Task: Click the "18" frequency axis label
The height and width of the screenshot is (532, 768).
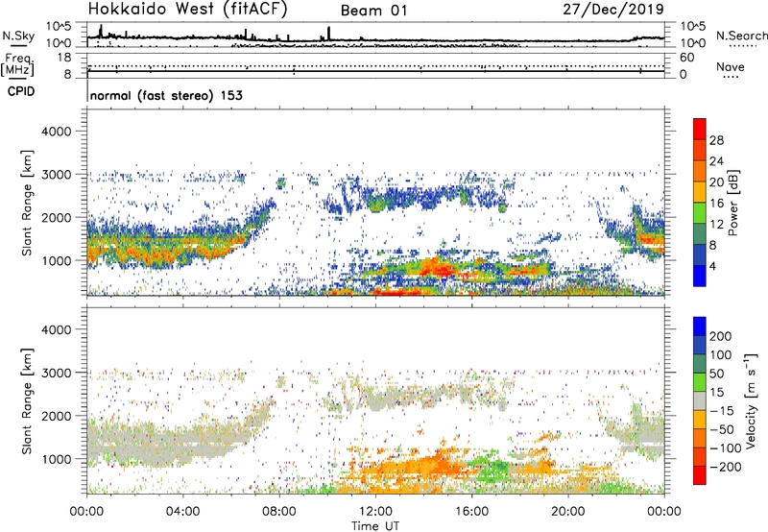Action: point(63,58)
